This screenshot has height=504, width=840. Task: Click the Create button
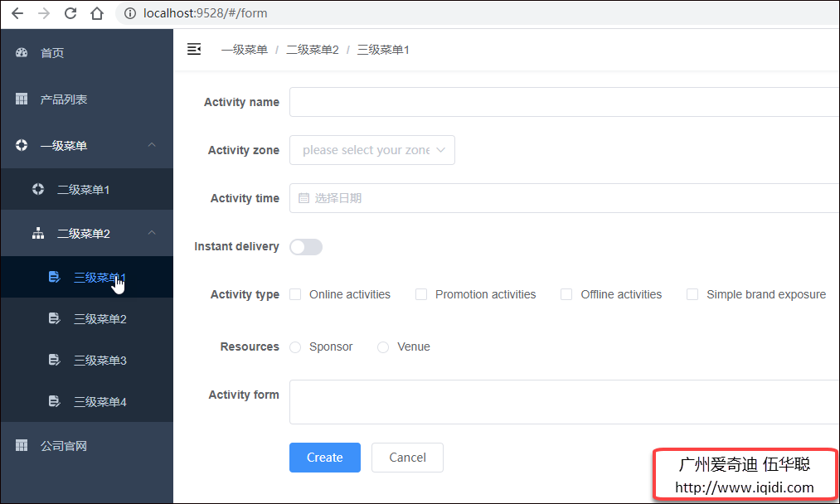[325, 458]
